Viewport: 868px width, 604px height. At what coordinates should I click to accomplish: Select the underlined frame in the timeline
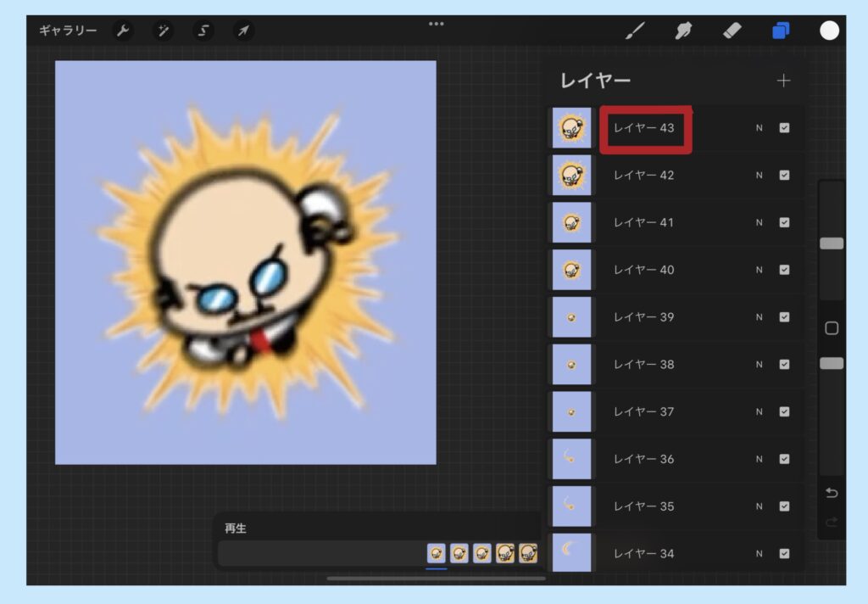click(437, 553)
